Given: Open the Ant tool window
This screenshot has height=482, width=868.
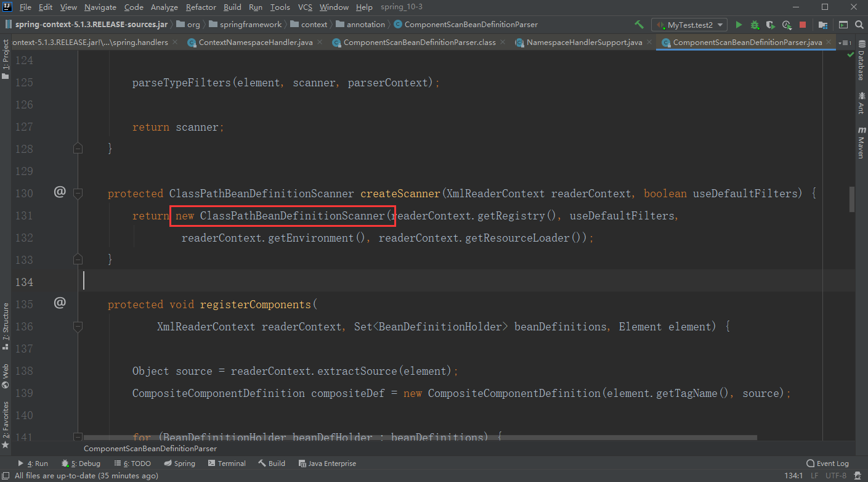Looking at the screenshot, I should click(861, 103).
